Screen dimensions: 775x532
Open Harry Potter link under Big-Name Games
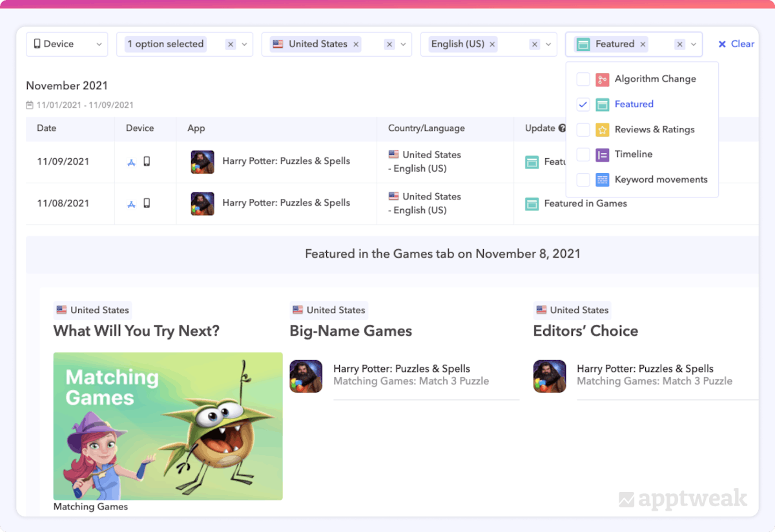pyautogui.click(x=401, y=369)
